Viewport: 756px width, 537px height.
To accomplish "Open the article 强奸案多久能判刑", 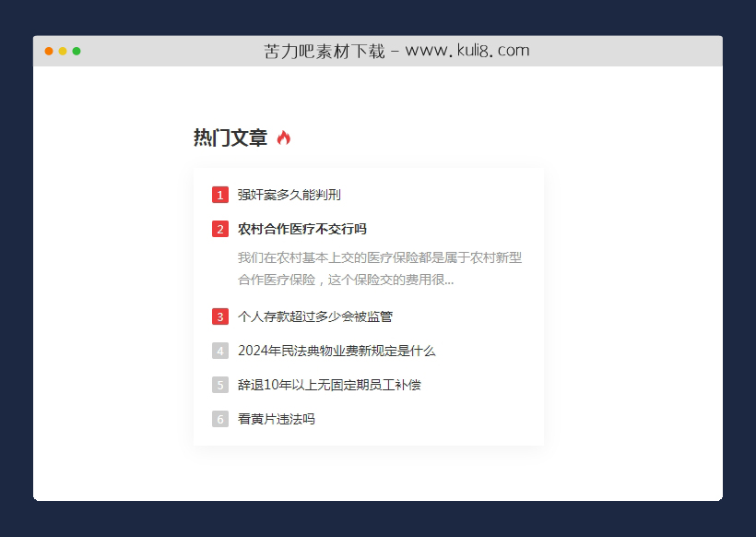I will (x=289, y=195).
